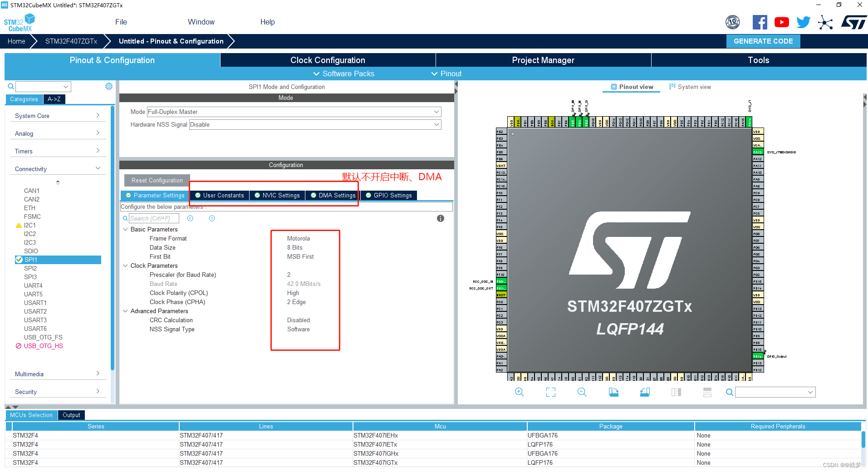Screen dimensions: 868x472
Task: Fit the chip view to window
Action: [551, 392]
